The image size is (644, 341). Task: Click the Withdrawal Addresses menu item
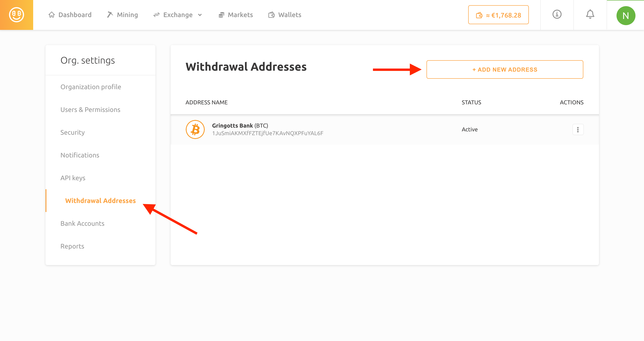coord(100,200)
